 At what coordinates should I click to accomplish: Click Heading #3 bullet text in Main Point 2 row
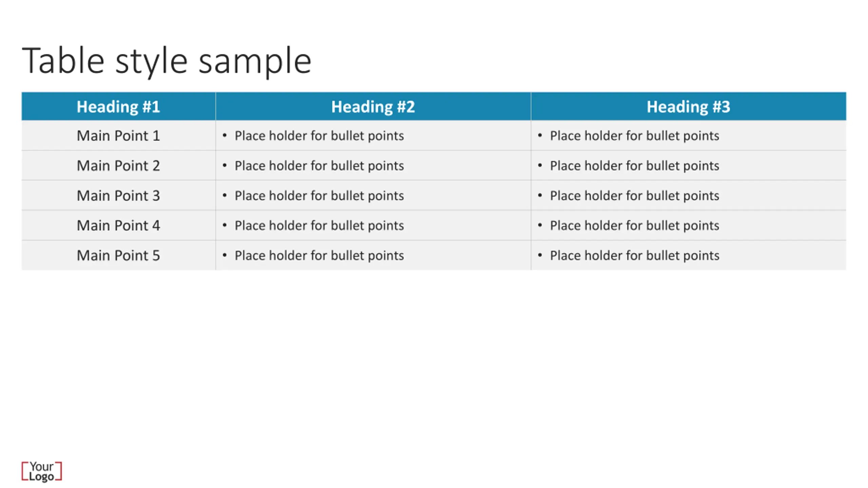coord(634,166)
